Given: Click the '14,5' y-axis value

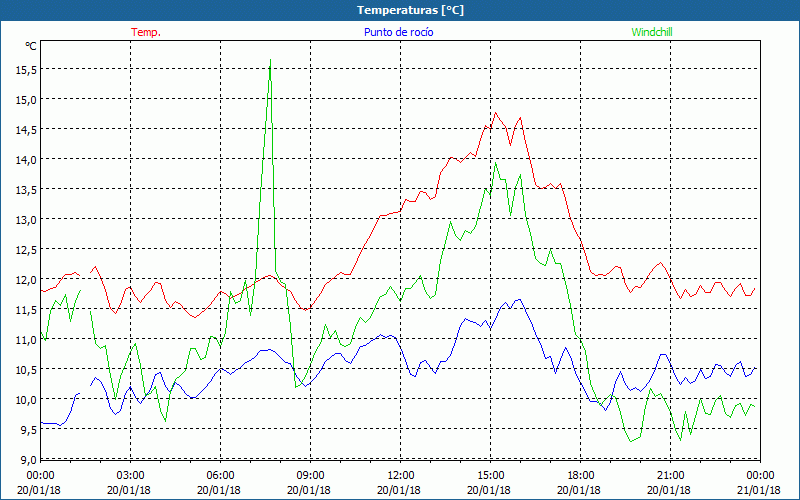Looking at the screenshot, I should coord(26,131).
